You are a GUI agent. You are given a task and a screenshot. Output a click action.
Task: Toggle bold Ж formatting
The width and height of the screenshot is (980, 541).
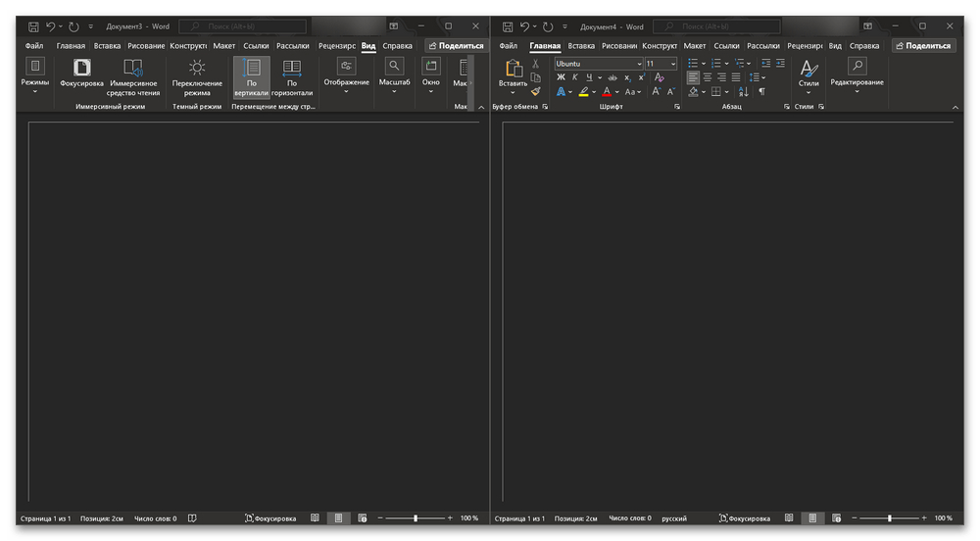click(562, 77)
